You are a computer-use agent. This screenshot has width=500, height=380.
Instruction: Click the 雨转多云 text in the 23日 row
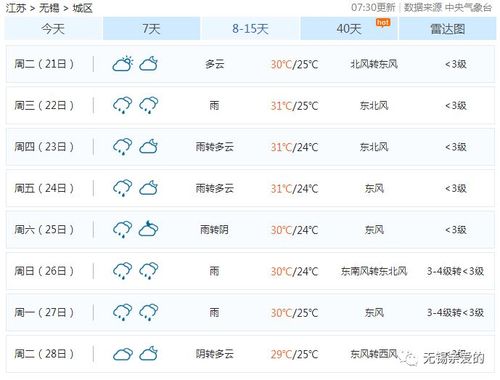pos(214,147)
